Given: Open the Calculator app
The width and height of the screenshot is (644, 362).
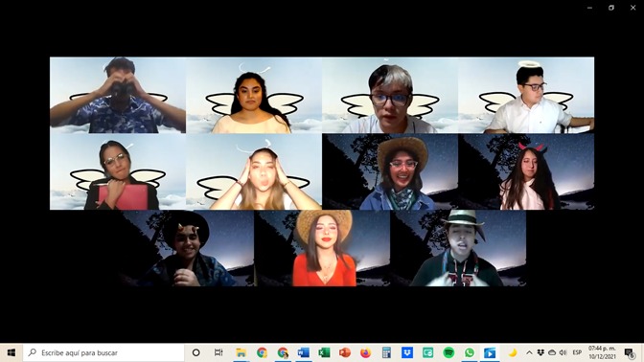Looking at the screenshot, I should pos(386,352).
